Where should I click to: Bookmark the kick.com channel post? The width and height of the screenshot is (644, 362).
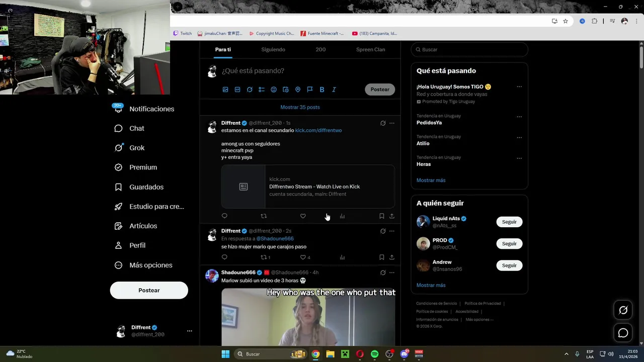pos(381,216)
